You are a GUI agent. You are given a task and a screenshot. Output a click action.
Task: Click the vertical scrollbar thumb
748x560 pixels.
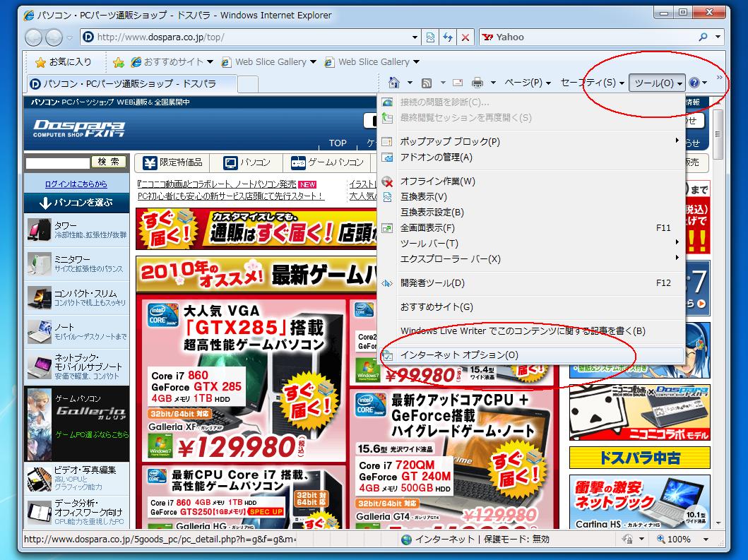click(x=718, y=136)
